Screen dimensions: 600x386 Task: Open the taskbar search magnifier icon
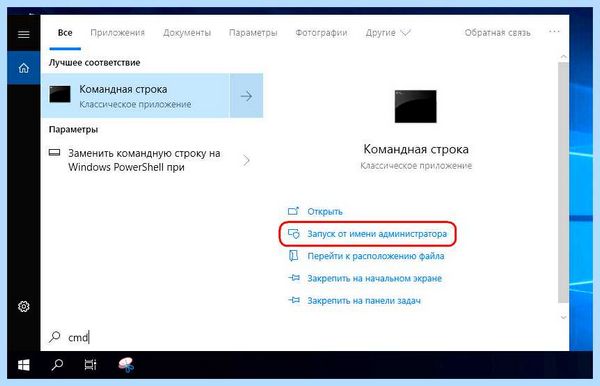[x=57, y=365]
